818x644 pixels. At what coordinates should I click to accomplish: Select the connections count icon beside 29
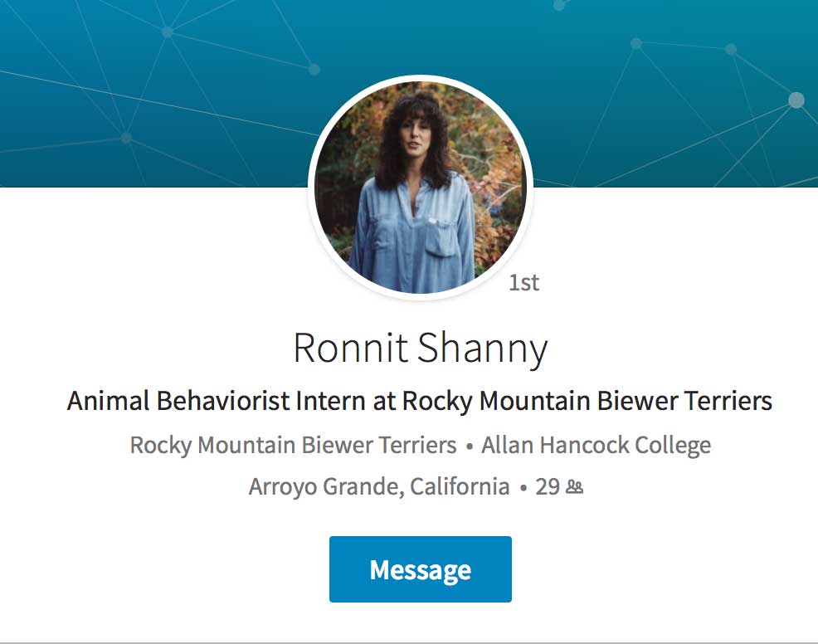click(573, 485)
